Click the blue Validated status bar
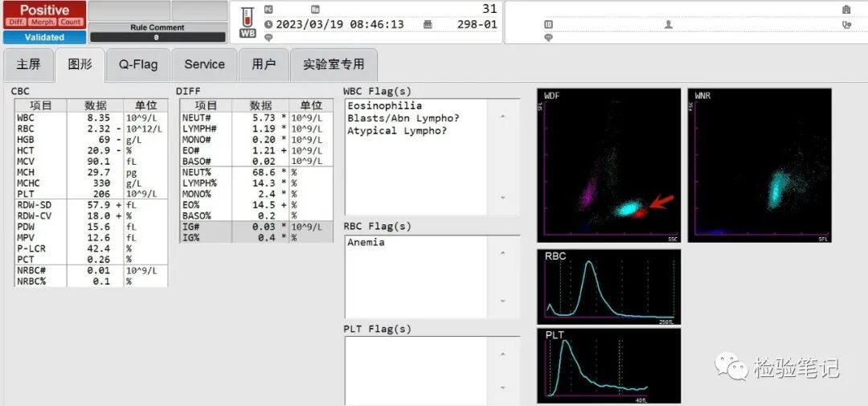The width and height of the screenshot is (868, 406). (x=44, y=37)
